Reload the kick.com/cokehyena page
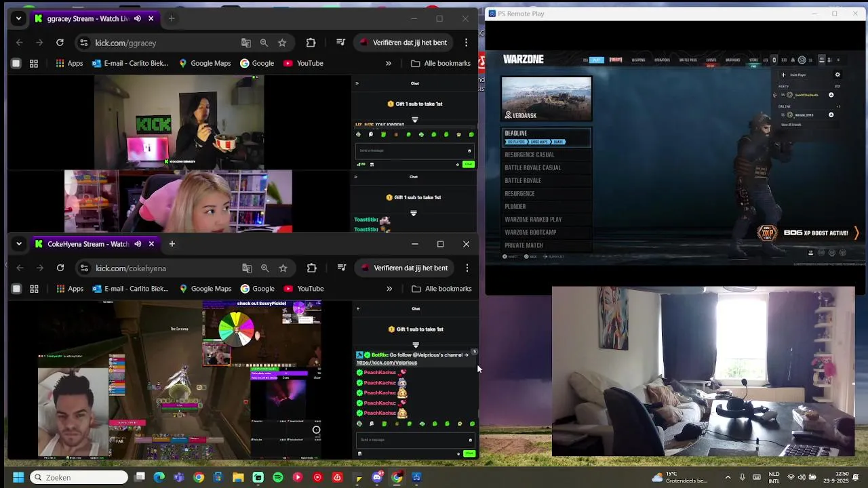 point(60,268)
